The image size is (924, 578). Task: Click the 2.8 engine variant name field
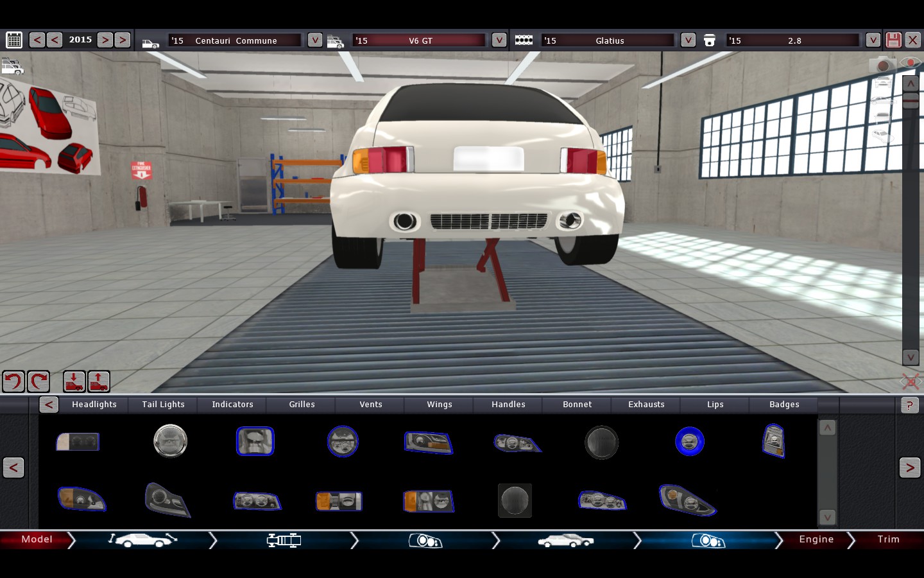coord(793,40)
